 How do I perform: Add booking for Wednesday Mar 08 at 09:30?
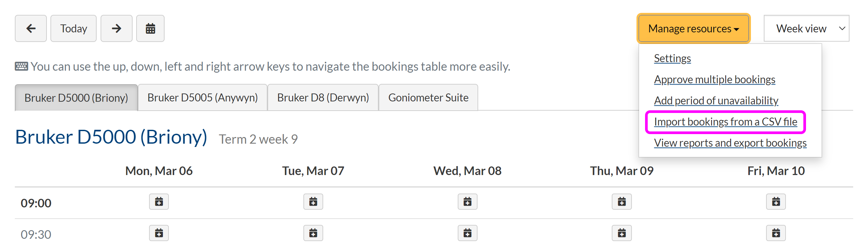tap(467, 233)
